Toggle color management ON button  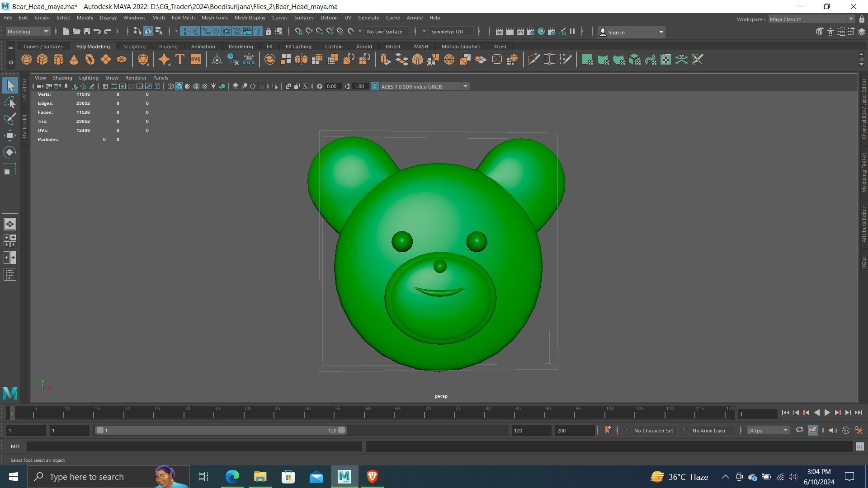coord(375,86)
